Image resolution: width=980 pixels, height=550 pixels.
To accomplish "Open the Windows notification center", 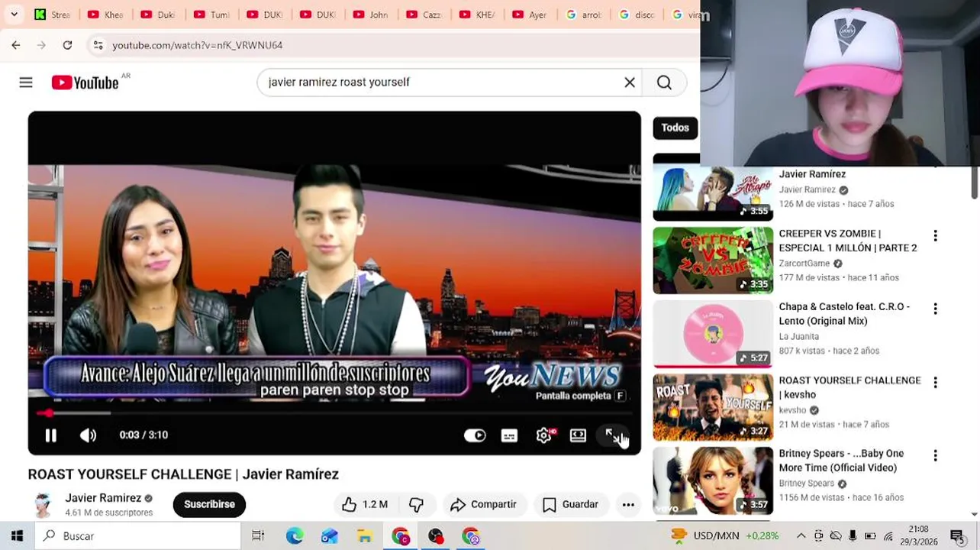I will point(957,535).
